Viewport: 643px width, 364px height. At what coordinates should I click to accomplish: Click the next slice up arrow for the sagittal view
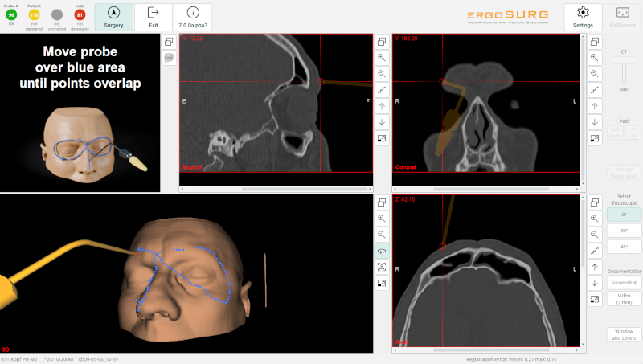click(382, 106)
